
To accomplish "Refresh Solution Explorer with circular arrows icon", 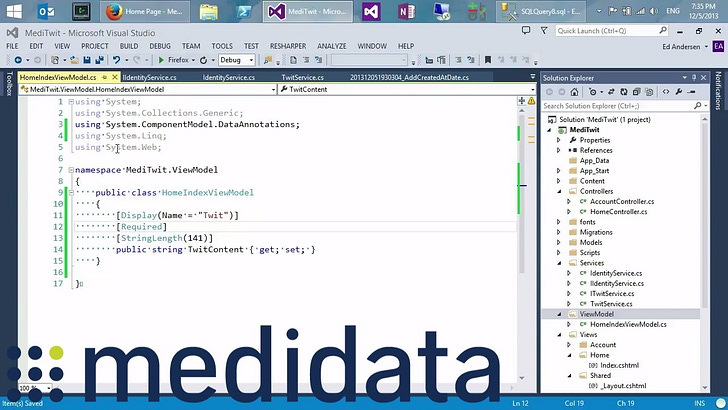I will (624, 92).
